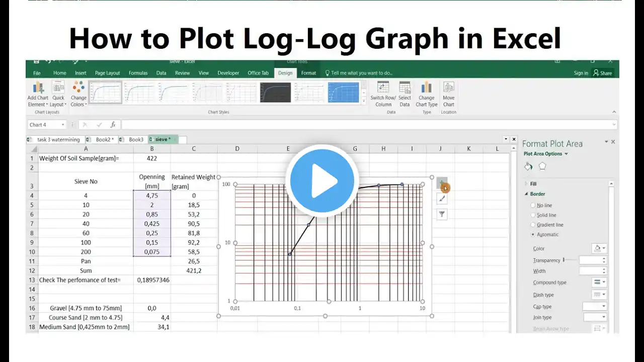Viewport: 644px width, 362px height.
Task: Open the Chart Filters funnel button
Action: pos(442,215)
